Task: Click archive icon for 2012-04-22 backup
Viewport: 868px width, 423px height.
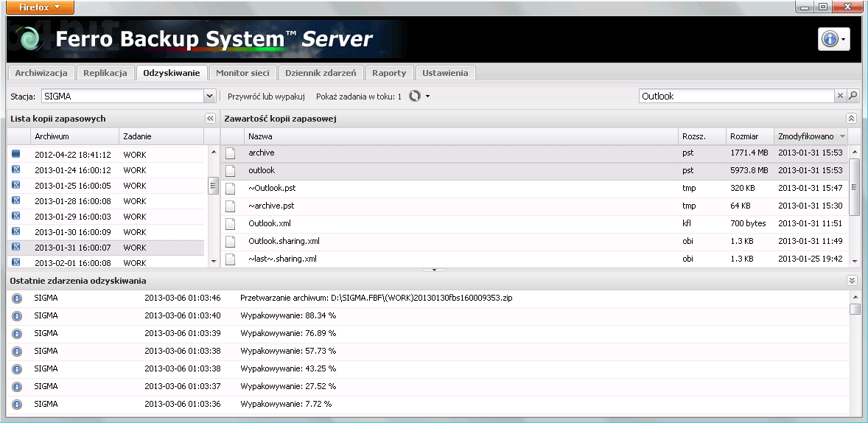Action: pos(15,154)
